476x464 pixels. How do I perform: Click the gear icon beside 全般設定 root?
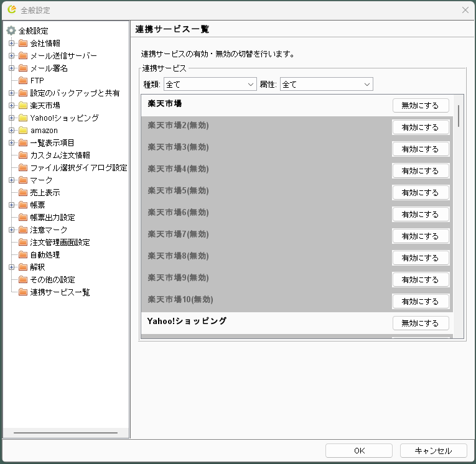(x=11, y=31)
